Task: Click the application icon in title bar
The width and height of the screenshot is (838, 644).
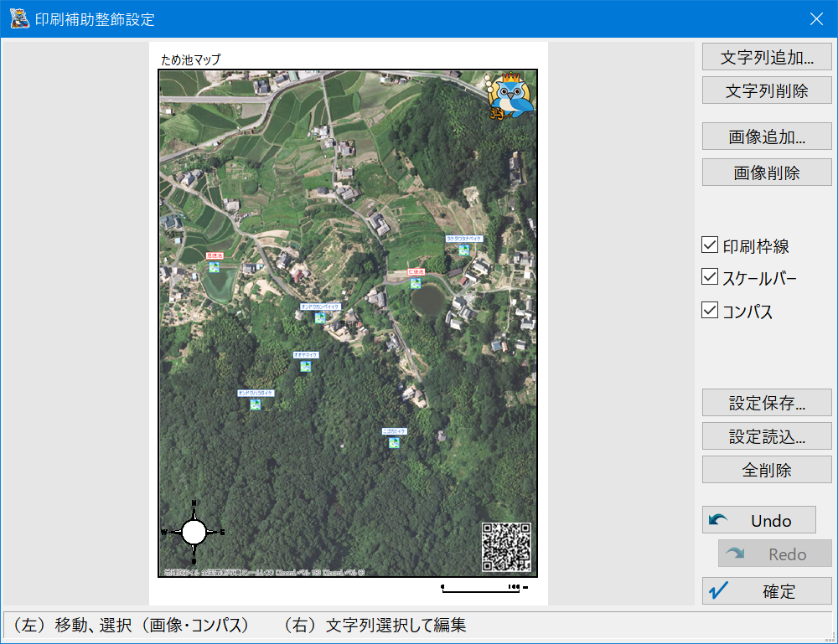Action: [x=19, y=18]
